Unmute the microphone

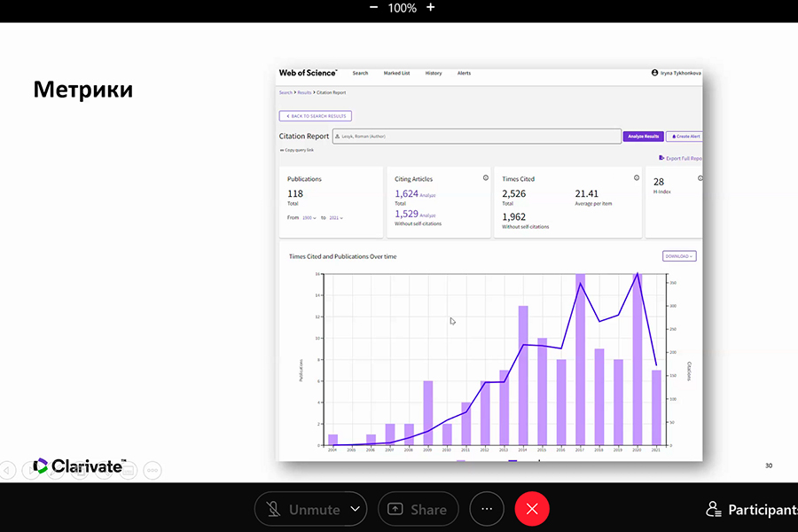[301, 510]
